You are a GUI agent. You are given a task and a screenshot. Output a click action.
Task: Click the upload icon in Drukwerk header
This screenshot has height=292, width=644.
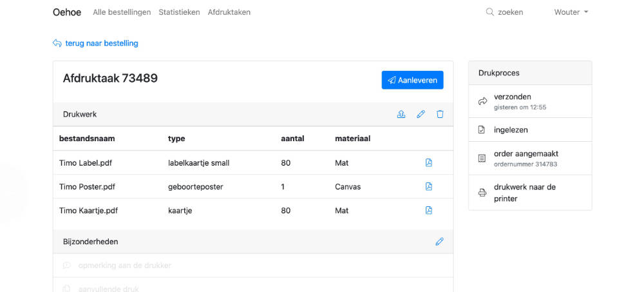401,114
